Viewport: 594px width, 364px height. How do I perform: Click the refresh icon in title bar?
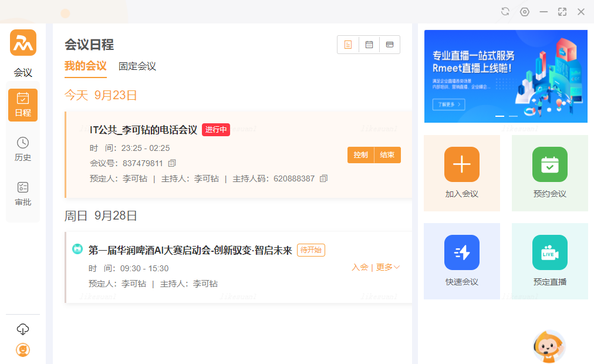(505, 12)
